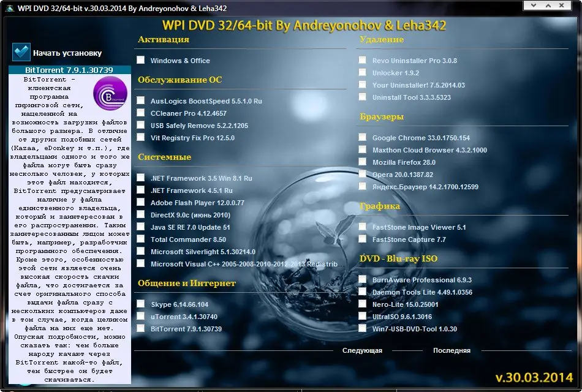The width and height of the screenshot is (582, 392).
Task: Select Java SE RE 7.0 Update 51 checkbox
Action: click(x=141, y=227)
